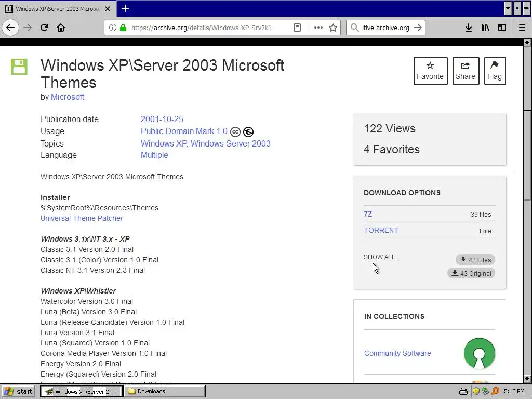Download all 43 Files
This screenshot has height=399, width=532.
[475, 260]
